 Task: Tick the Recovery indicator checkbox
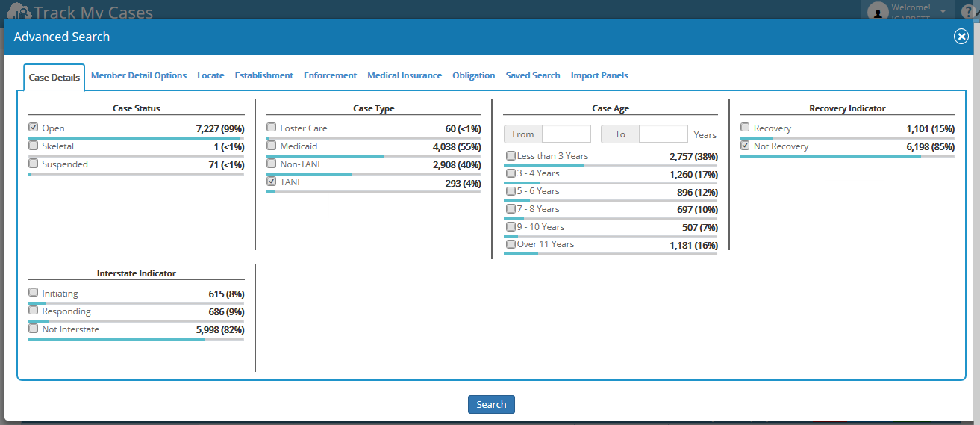pyautogui.click(x=745, y=128)
